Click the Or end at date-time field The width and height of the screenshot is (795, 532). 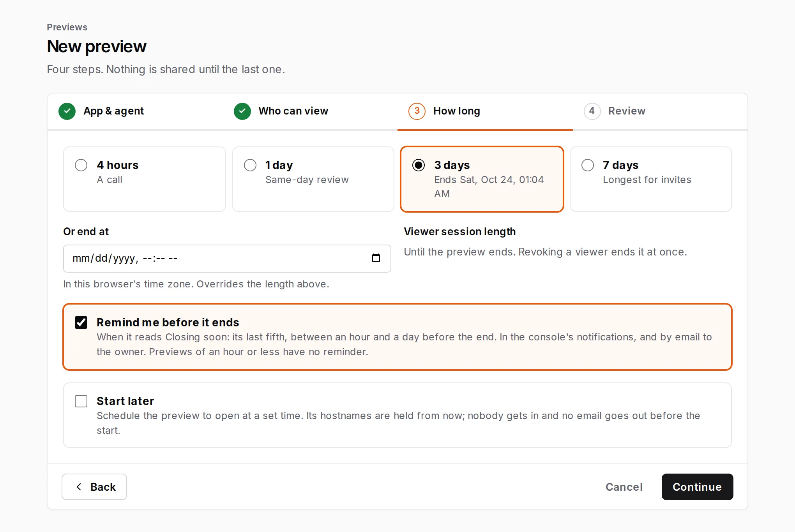pos(227,259)
